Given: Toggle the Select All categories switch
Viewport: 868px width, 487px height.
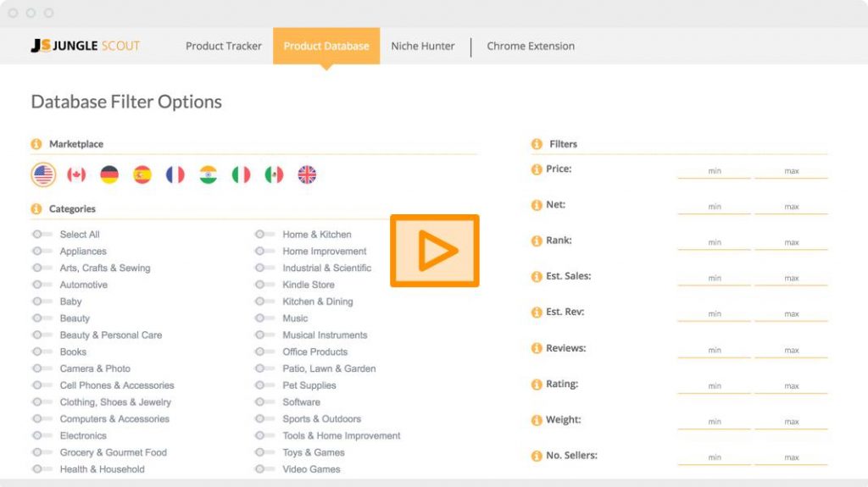Looking at the screenshot, I should pos(42,234).
